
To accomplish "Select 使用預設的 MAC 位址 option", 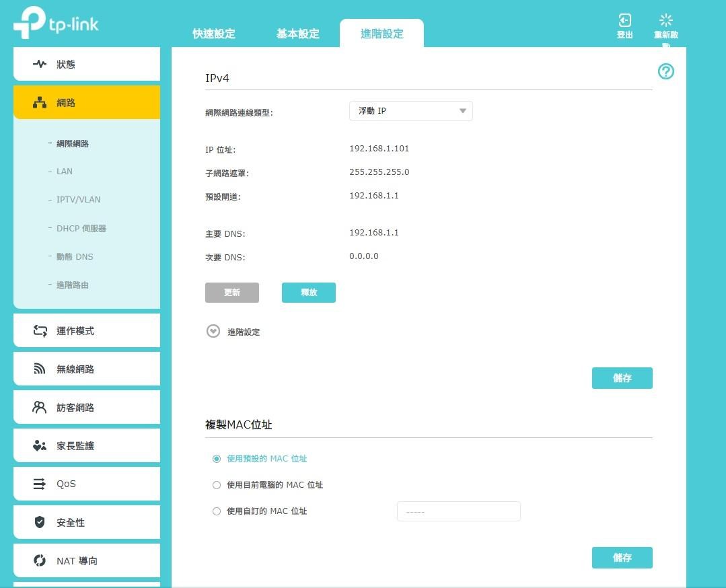I will (x=216, y=459).
